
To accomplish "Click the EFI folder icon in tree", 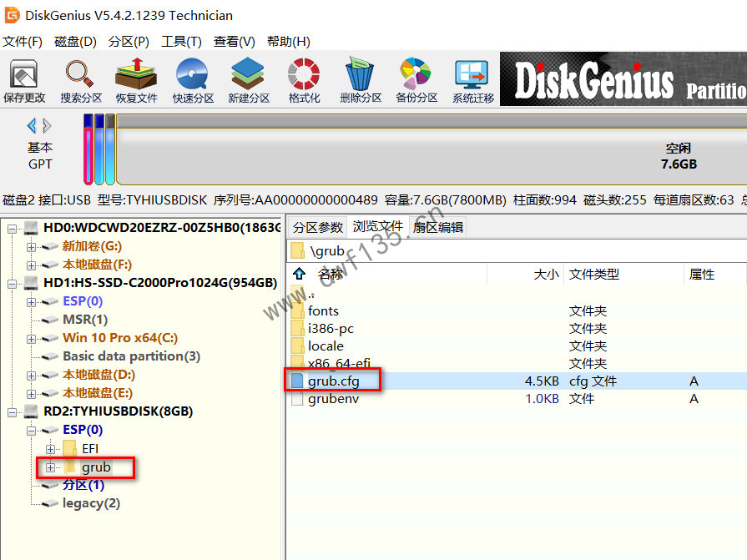I will click(x=69, y=448).
